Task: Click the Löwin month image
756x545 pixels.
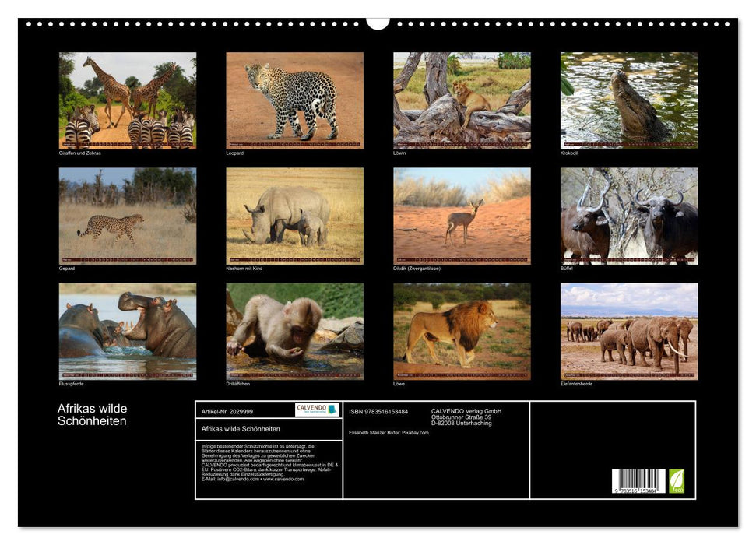Action: [x=461, y=100]
